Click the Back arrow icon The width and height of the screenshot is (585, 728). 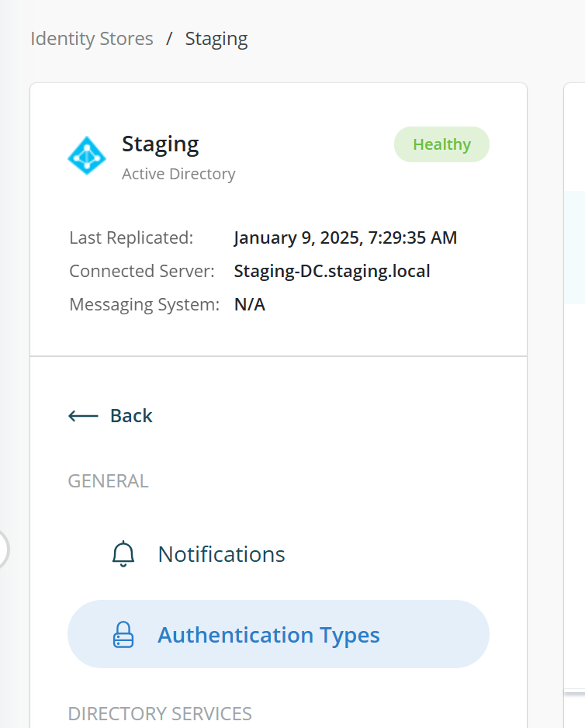click(83, 416)
